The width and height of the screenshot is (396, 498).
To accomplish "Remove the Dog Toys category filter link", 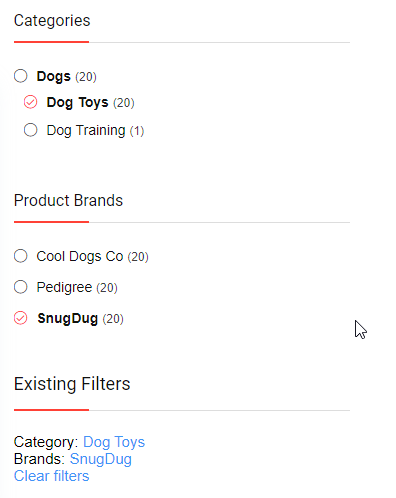I will [x=114, y=442].
